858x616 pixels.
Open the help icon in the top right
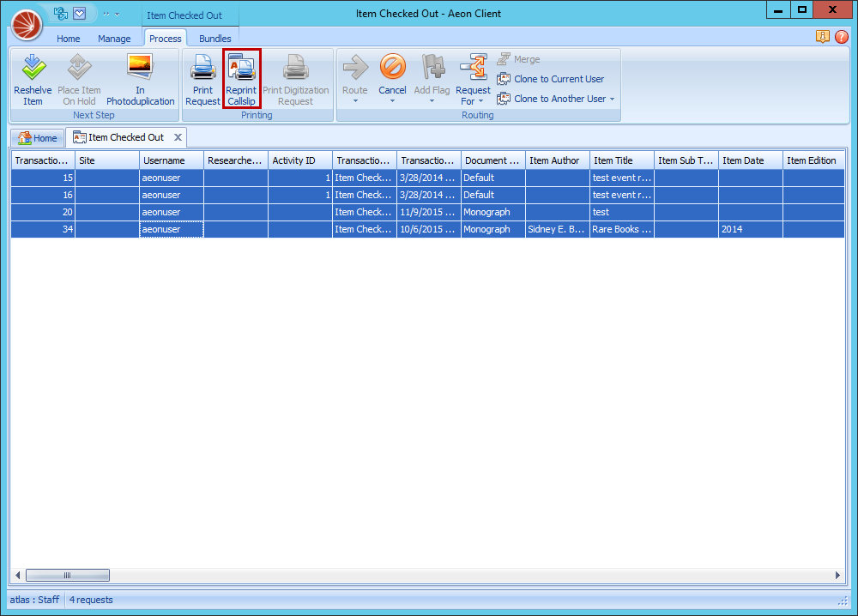pyautogui.click(x=842, y=37)
